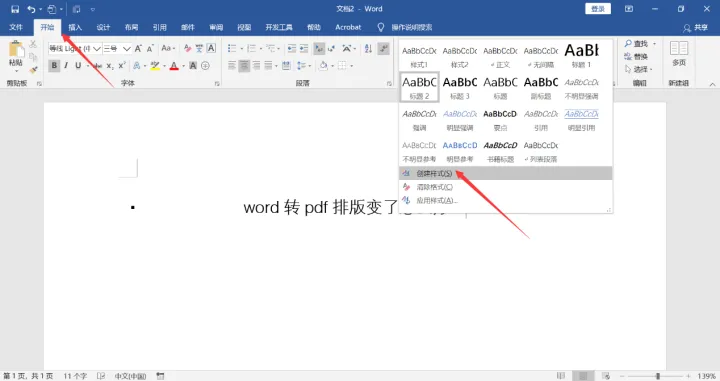Expand the Find (查找) dropdown arrow
This screenshot has width=720, height=381.
(x=654, y=44)
